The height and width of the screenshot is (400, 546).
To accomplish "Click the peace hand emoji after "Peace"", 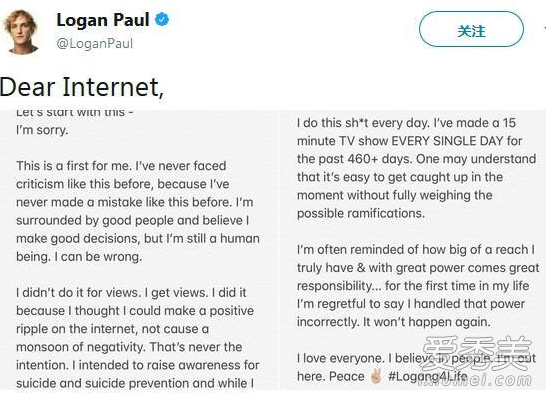I will (x=376, y=376).
